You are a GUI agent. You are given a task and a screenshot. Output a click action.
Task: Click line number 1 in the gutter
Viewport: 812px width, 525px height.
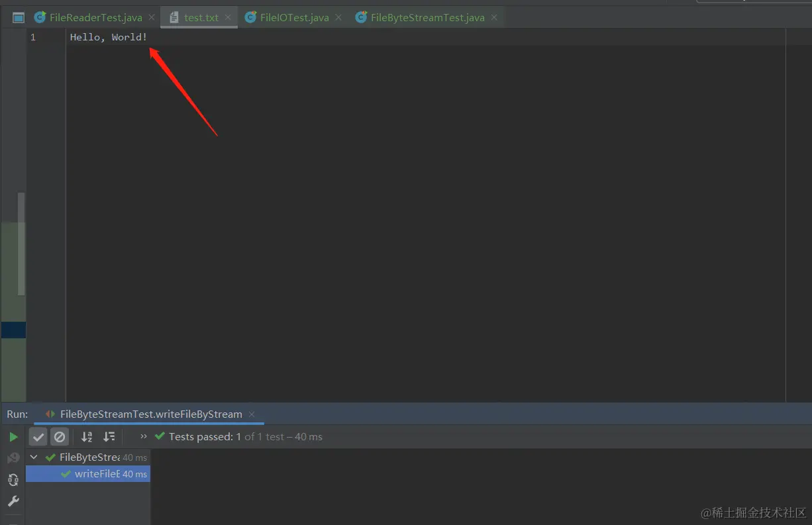(x=33, y=37)
